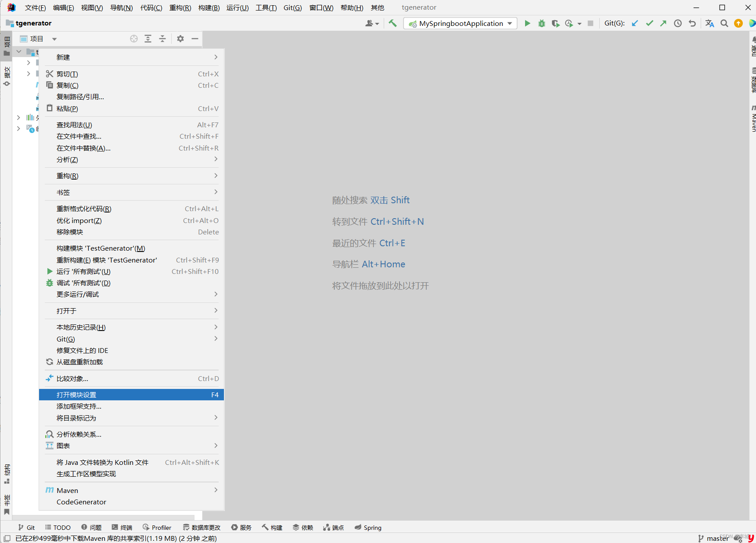Image resolution: width=756 pixels, height=543 pixels.
Task: Run MySpringbootApplication with the green play icon
Action: point(527,23)
